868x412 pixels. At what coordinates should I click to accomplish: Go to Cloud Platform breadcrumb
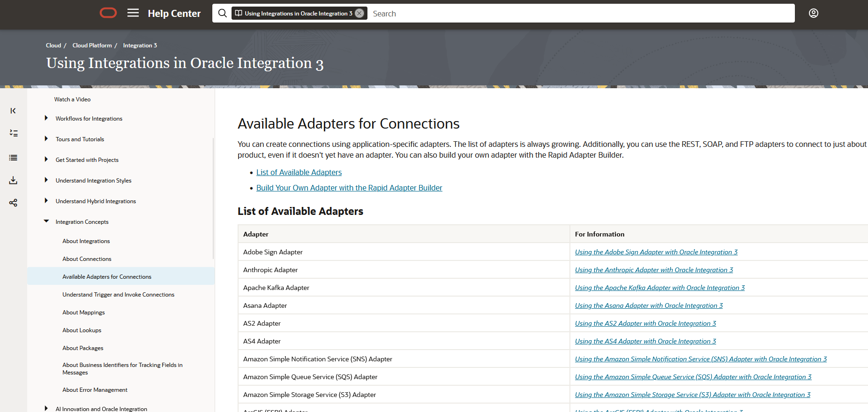[92, 46]
